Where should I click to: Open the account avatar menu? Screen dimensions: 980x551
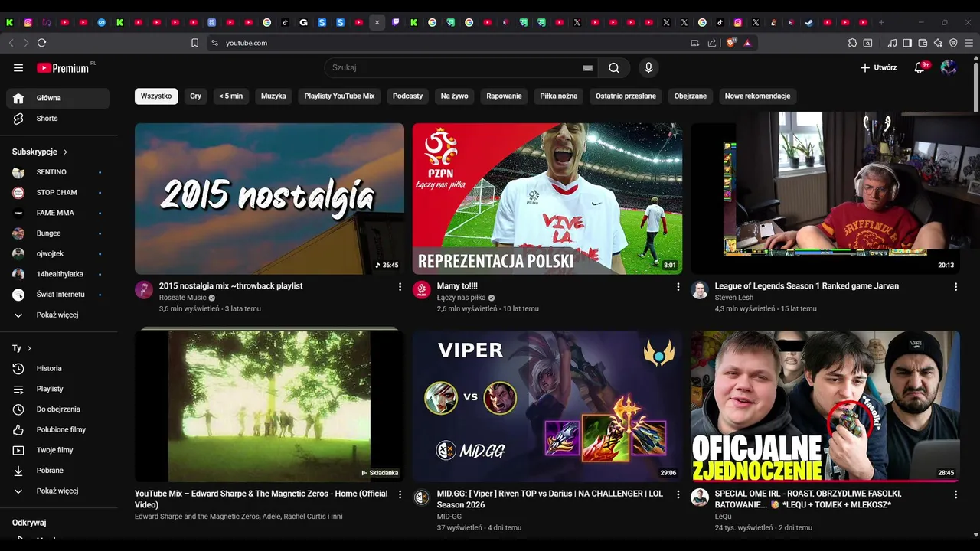click(x=949, y=68)
